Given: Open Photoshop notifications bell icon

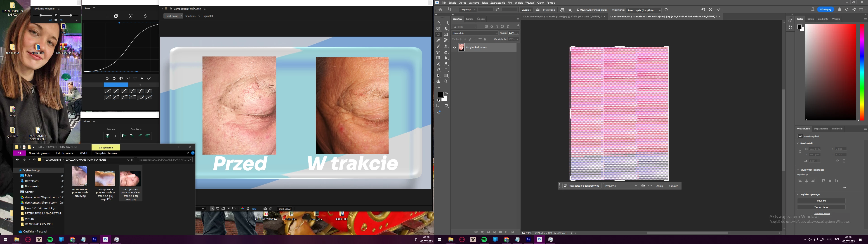Looking at the screenshot, I should (x=839, y=10).
